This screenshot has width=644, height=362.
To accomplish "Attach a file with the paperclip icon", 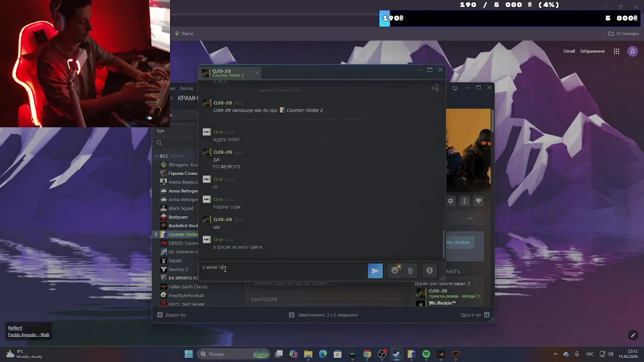I will pos(410,270).
